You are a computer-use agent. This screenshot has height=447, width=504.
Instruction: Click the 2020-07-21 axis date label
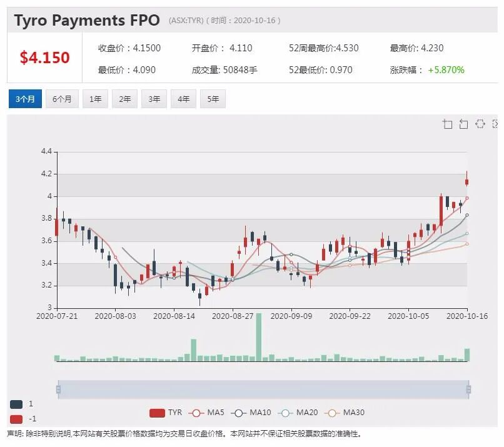pyautogui.click(x=57, y=316)
